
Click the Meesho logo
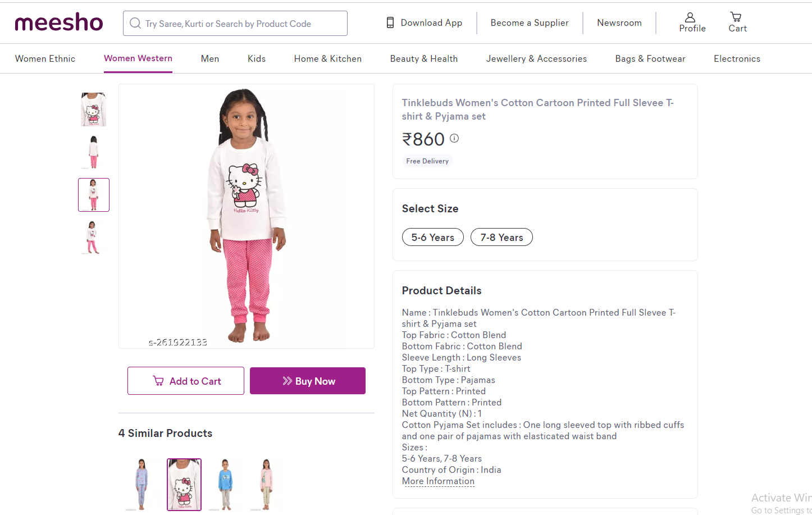59,23
